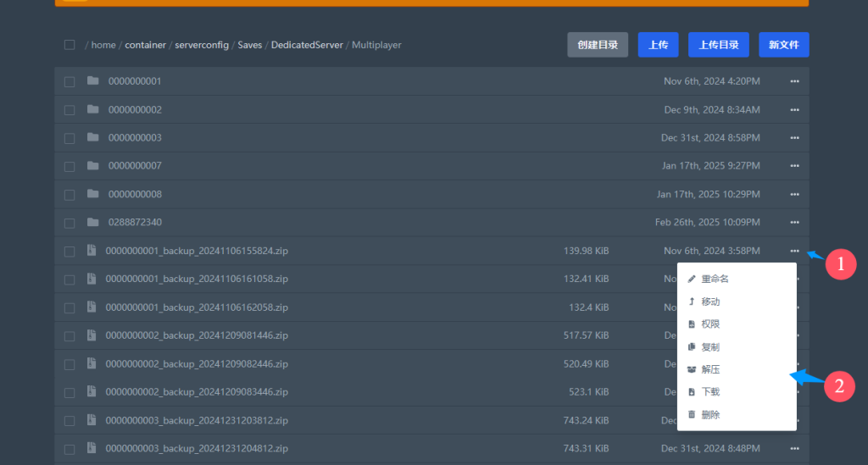Select checkbox for 0000000001_backup_20241106155824.zip
Viewport: 868px width, 465px height.
pyautogui.click(x=70, y=251)
